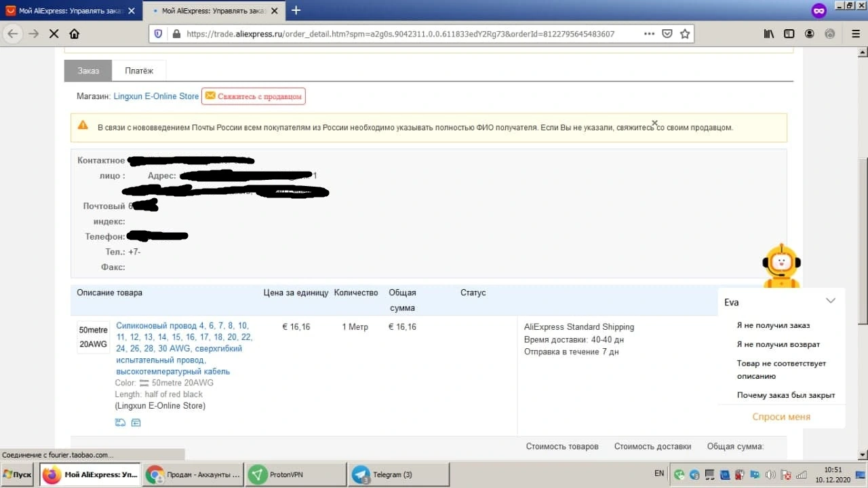
Task: Switch to the Telegram (3) taskbar button
Action: pos(398,474)
